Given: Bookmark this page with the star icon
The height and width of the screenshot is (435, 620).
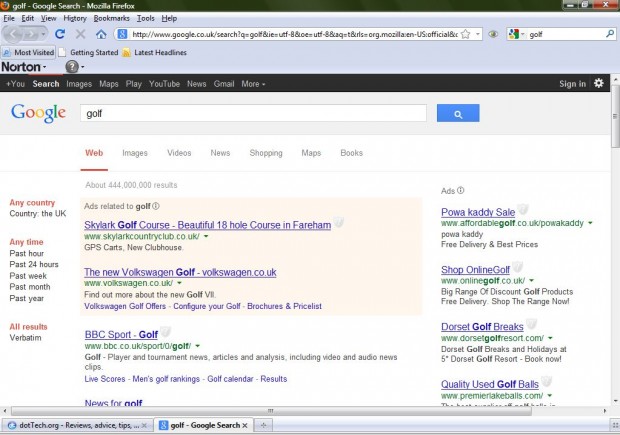Looking at the screenshot, I should (466, 34).
